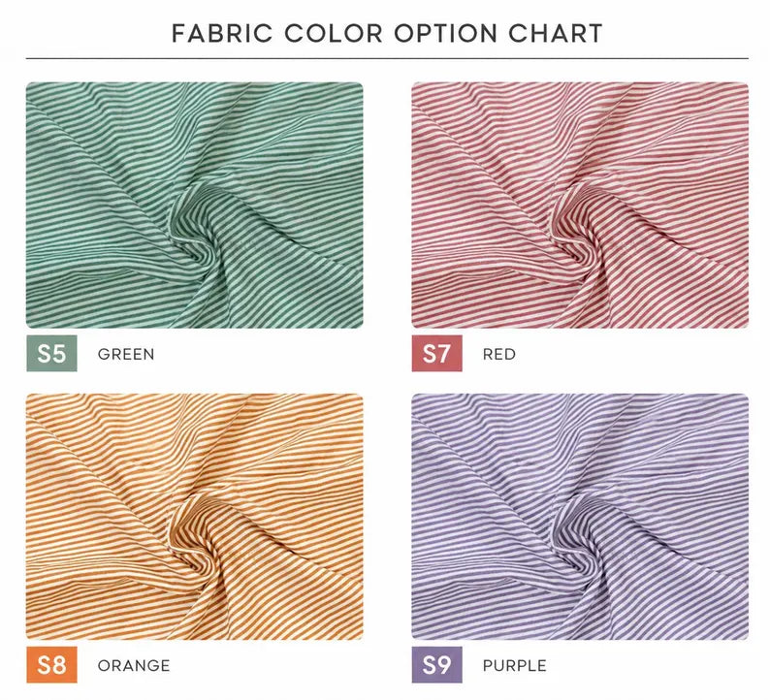770x700 pixels.
Task: Select the S9 purple color code badge
Action: 436,665
